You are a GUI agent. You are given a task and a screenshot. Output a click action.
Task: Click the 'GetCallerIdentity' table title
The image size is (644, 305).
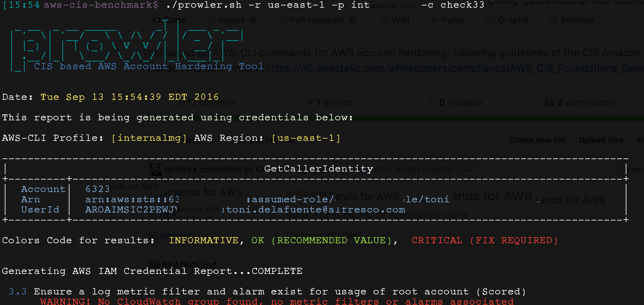click(x=318, y=169)
